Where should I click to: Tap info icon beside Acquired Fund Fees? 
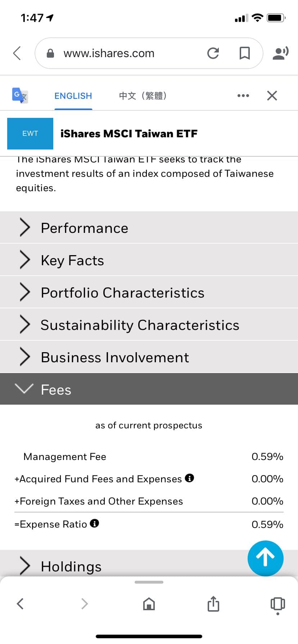pyautogui.click(x=189, y=478)
